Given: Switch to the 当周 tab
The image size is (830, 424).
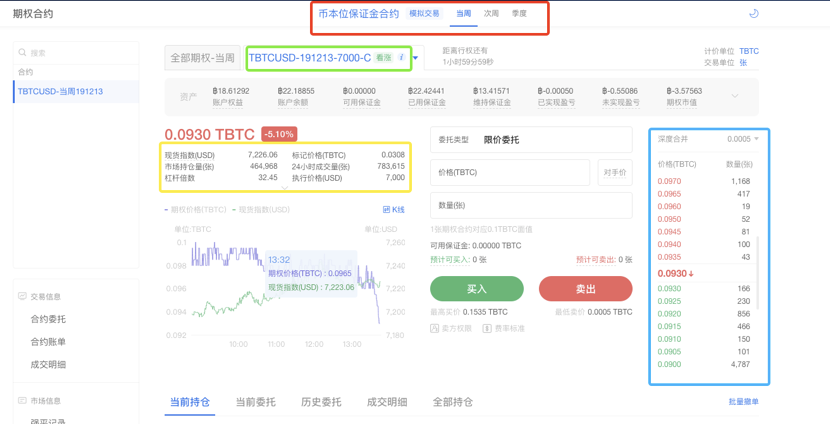Looking at the screenshot, I should tap(463, 14).
